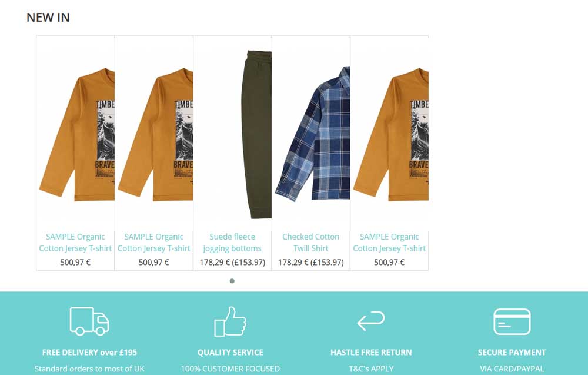Click the FREE DELIVERY over £195 heading

coord(89,353)
